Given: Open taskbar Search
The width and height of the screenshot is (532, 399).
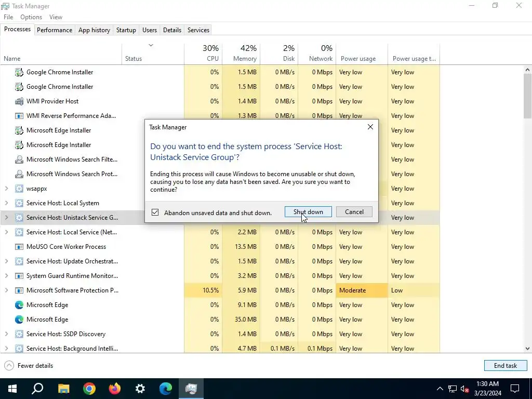Looking at the screenshot, I should tap(37, 389).
